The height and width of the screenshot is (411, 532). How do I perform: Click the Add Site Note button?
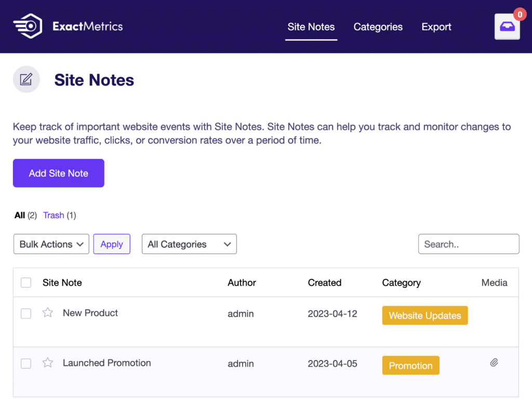pyautogui.click(x=58, y=173)
